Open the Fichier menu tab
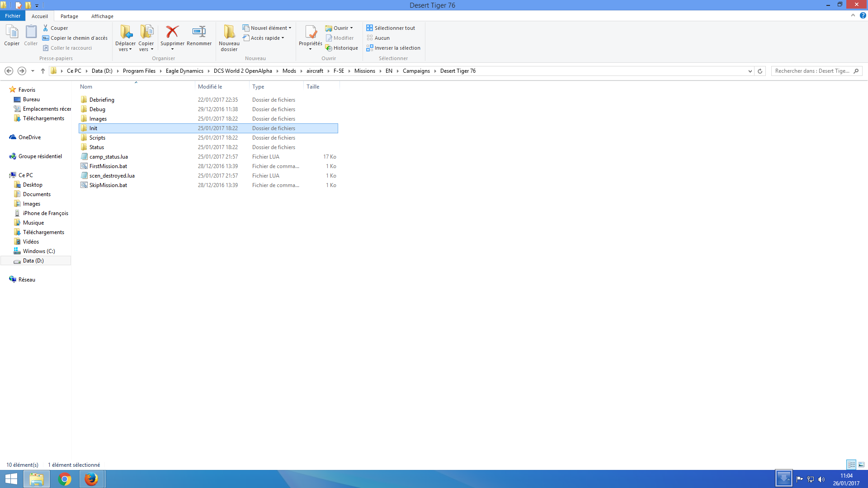This screenshot has height=488, width=868. [13, 16]
